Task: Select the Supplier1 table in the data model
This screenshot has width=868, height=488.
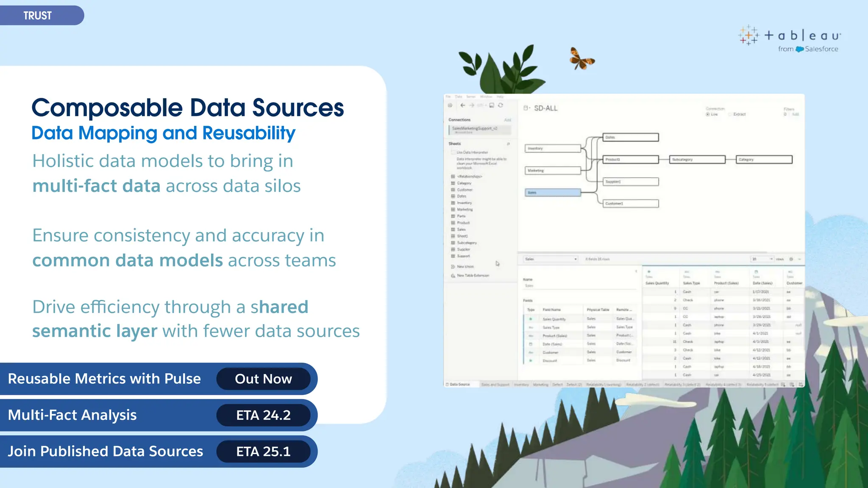Action: pyautogui.click(x=631, y=182)
